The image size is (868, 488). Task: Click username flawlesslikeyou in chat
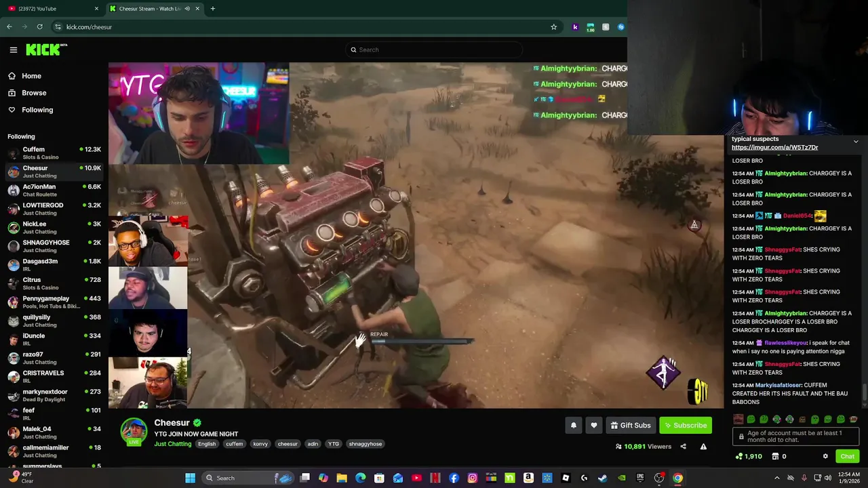pyautogui.click(x=785, y=343)
